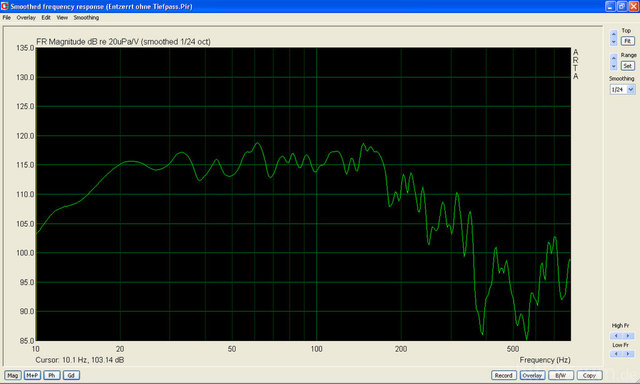Switch to Mag magnitude view
Image resolution: width=640 pixels, height=384 pixels.
12,375
